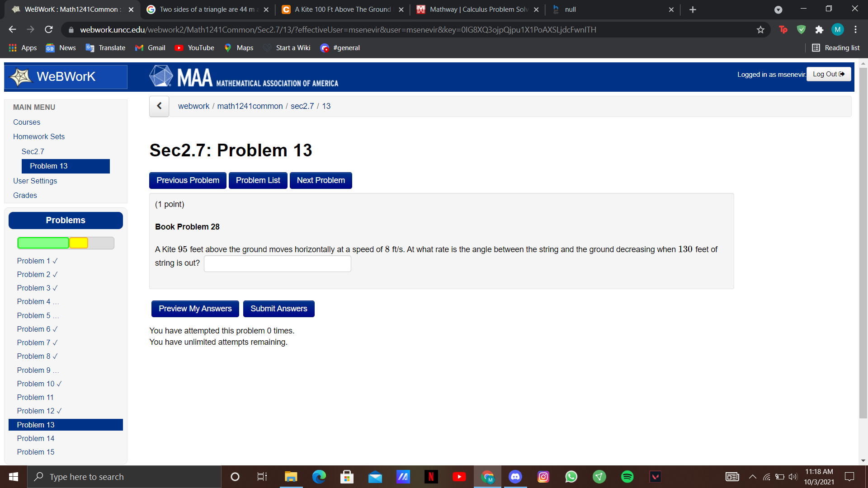Open the sec2.7 breadcrumb link
Screen dimensions: 868x488
tap(302, 106)
